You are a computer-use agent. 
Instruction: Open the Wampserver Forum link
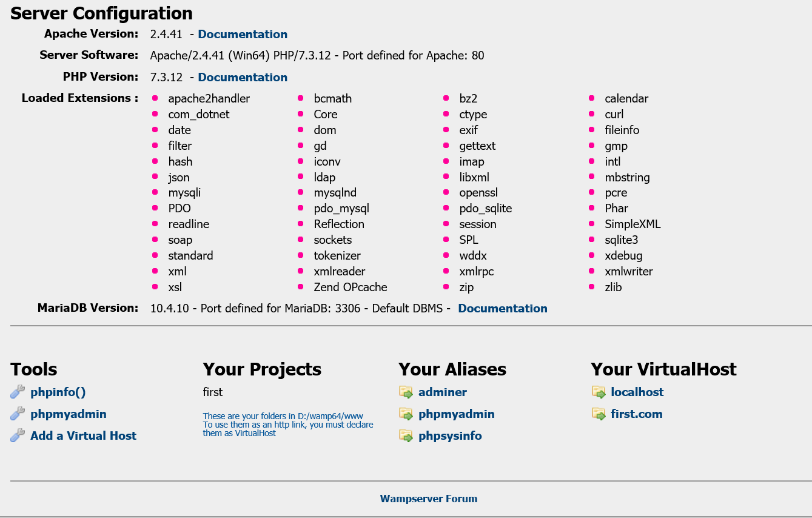(x=429, y=498)
